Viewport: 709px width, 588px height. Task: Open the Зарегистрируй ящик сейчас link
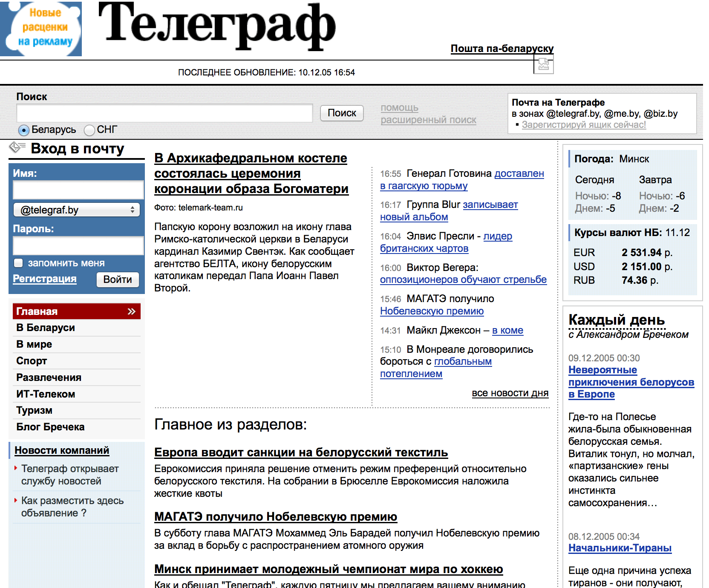click(583, 125)
